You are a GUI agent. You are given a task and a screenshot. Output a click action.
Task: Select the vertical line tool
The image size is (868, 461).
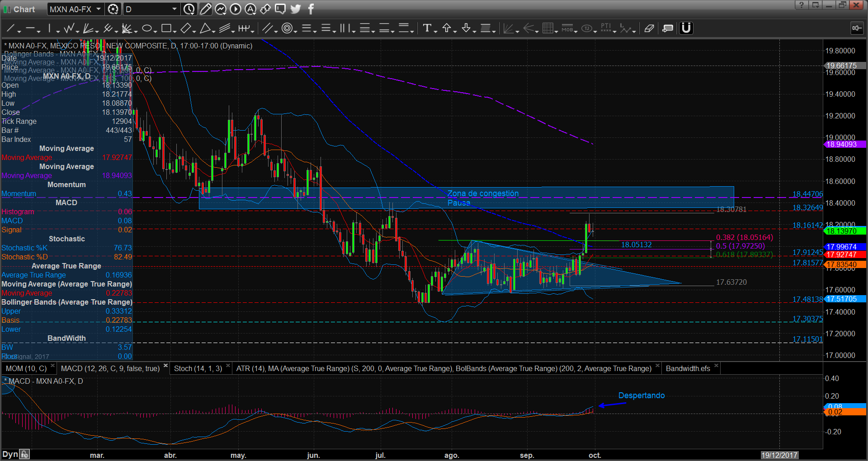[x=49, y=28]
